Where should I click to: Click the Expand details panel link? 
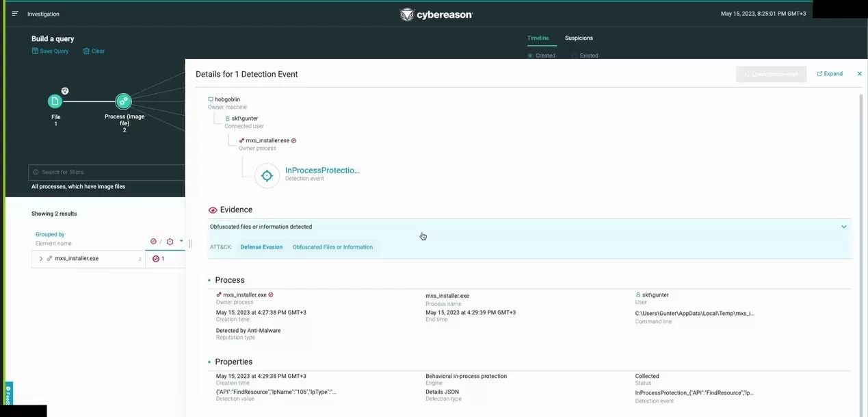830,74
